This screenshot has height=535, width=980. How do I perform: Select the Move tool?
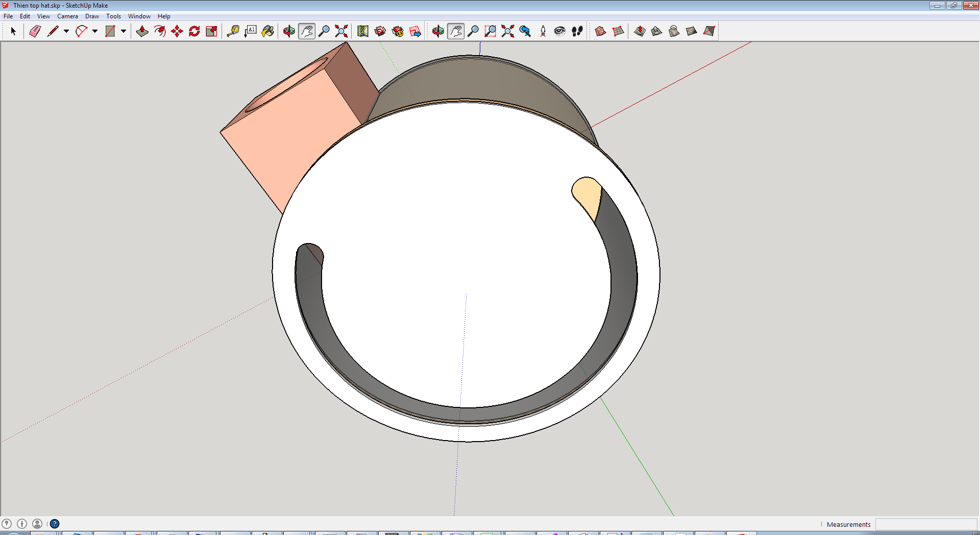pyautogui.click(x=177, y=31)
